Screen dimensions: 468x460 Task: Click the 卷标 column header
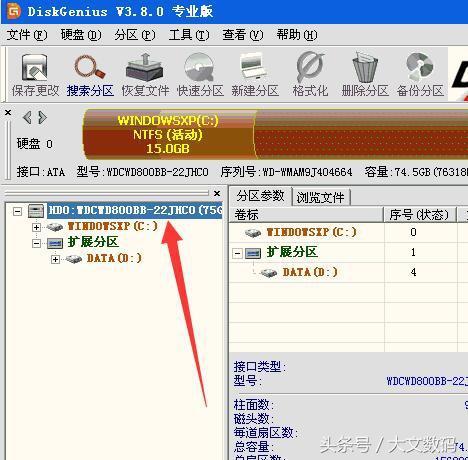(307, 215)
